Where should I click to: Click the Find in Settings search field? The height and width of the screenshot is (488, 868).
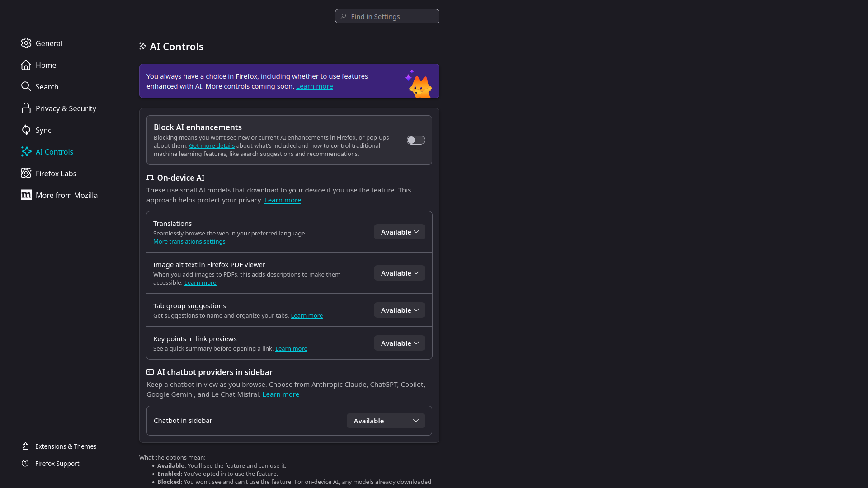[x=387, y=16]
